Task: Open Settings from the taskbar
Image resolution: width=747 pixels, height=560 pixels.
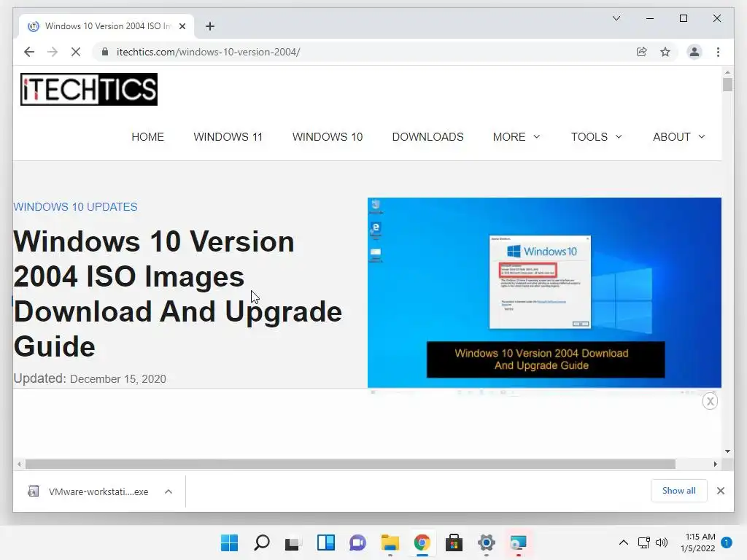Action: point(487,542)
